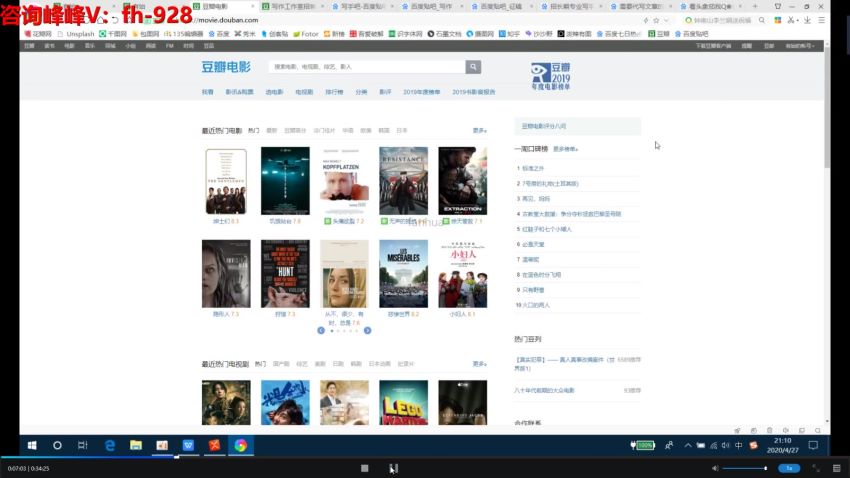
Task: Open the browser hamburger menu icon
Action: click(822, 20)
